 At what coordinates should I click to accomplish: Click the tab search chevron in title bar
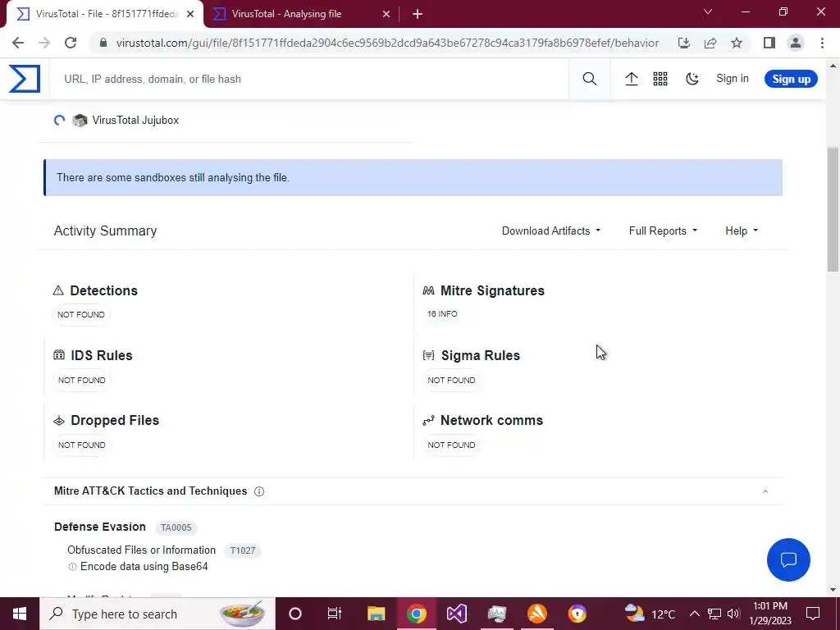coord(708,11)
